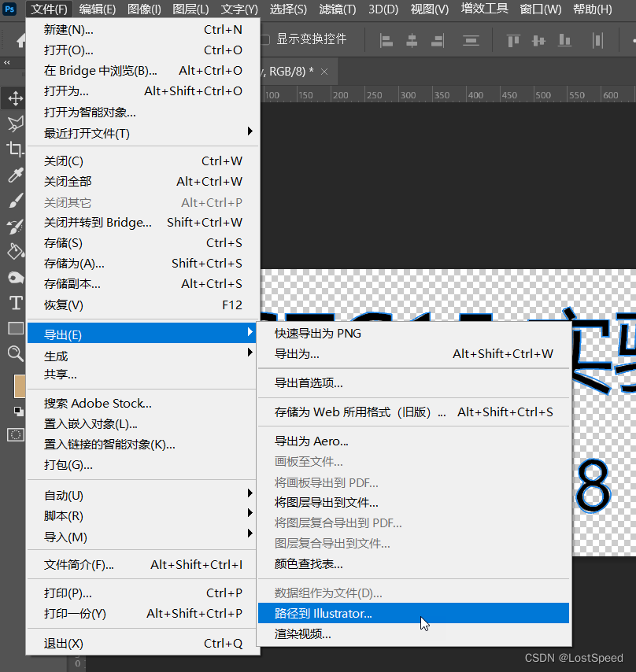The height and width of the screenshot is (672, 636).
Task: Expand 最近打开文件(T) submenu
Action: click(x=142, y=133)
